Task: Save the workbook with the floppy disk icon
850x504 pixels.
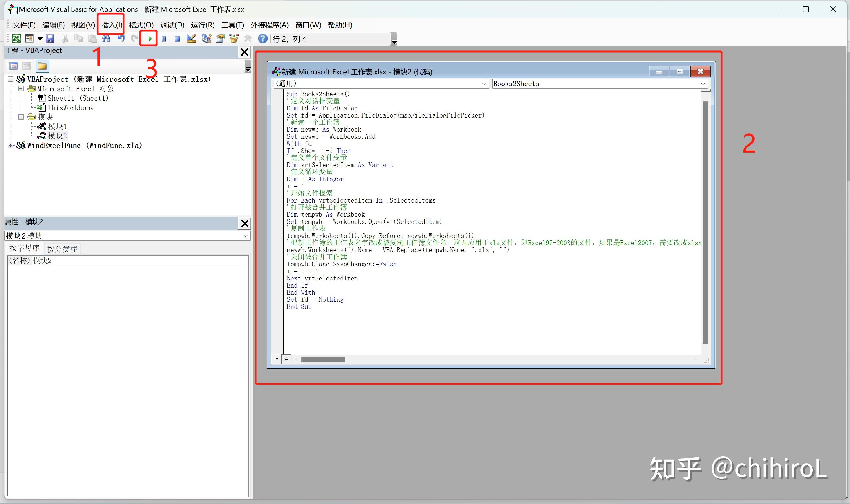Action: [x=50, y=39]
